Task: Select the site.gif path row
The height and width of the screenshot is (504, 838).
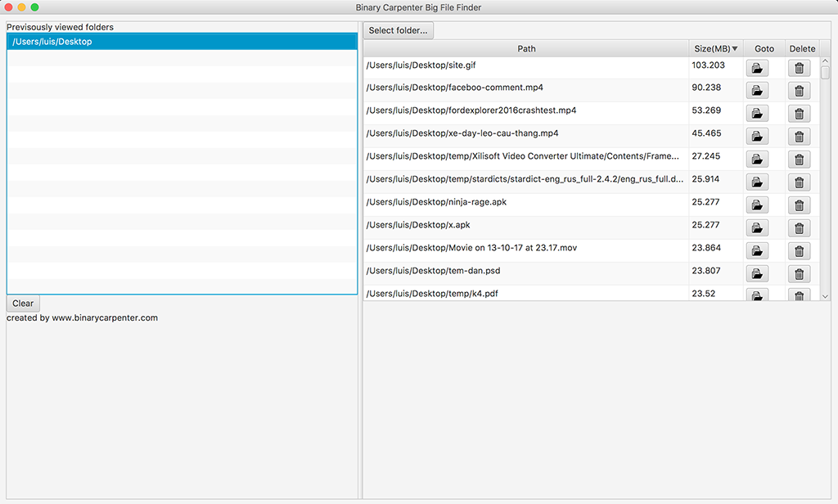Action: click(526, 68)
